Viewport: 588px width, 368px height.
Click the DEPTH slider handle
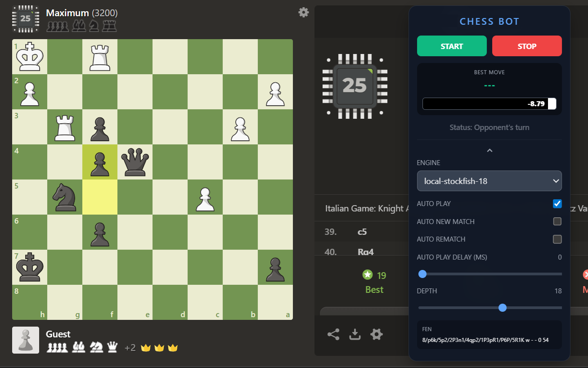503,308
